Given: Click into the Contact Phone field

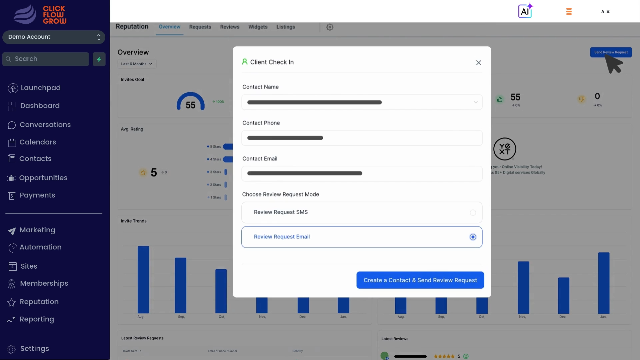Looking at the screenshot, I should coord(362,138).
